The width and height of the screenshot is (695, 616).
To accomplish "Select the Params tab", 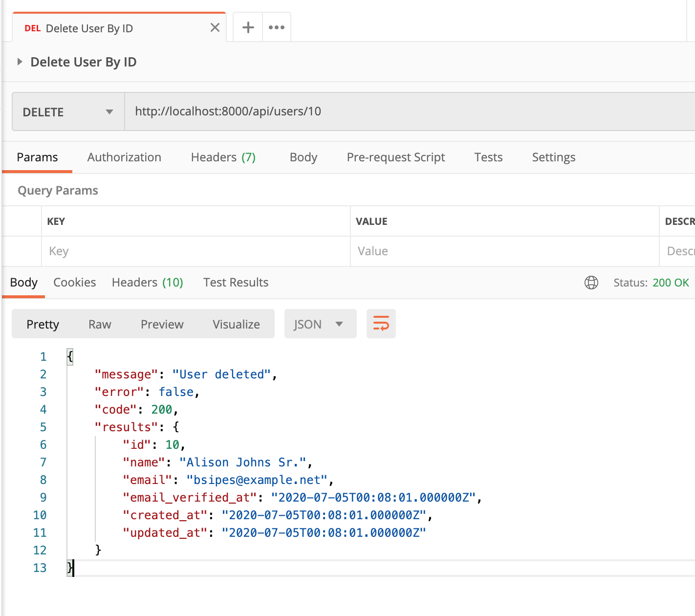I will (37, 157).
